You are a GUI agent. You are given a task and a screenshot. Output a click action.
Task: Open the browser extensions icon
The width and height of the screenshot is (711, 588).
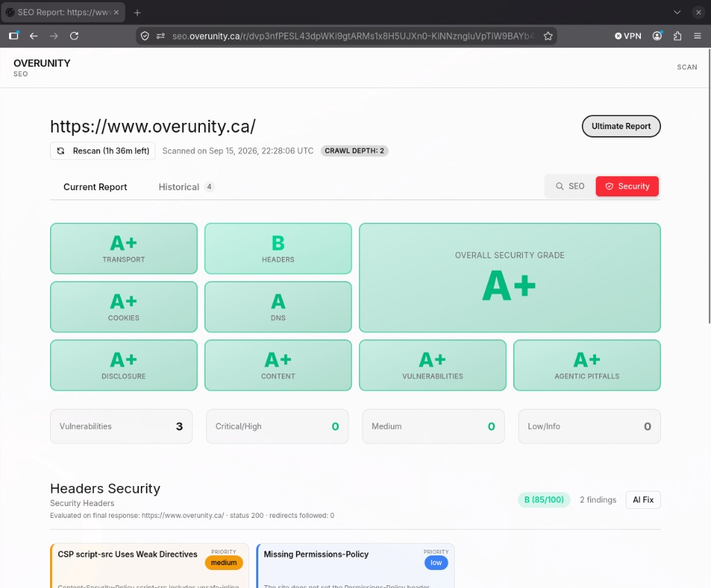click(x=678, y=36)
